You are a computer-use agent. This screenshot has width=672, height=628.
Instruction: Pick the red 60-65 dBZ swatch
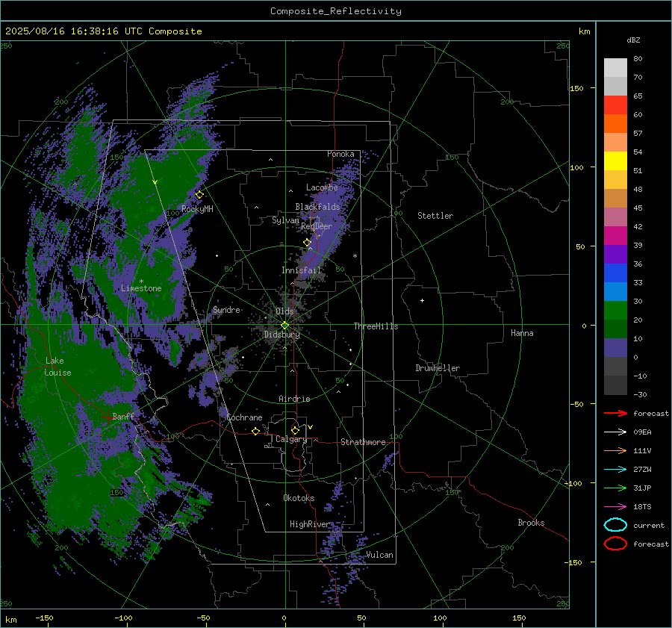(x=615, y=105)
